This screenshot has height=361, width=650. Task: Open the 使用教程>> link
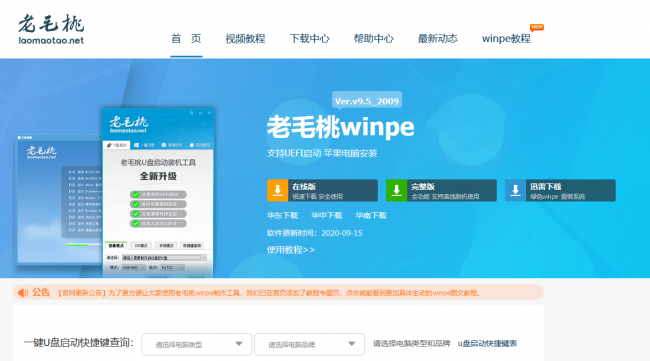(x=291, y=250)
